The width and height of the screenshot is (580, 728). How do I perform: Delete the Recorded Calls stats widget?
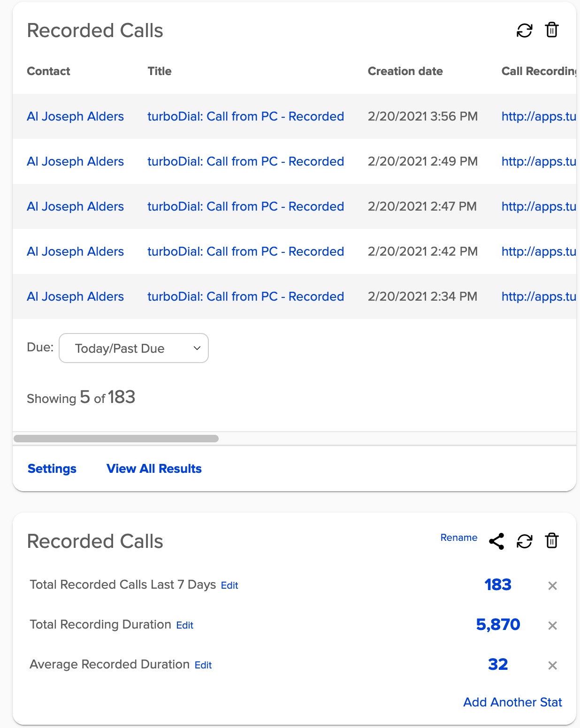pyautogui.click(x=551, y=541)
